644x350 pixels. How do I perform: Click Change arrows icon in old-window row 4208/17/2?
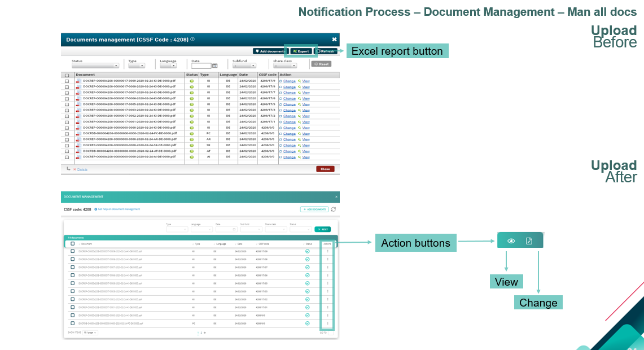pyautogui.click(x=281, y=116)
